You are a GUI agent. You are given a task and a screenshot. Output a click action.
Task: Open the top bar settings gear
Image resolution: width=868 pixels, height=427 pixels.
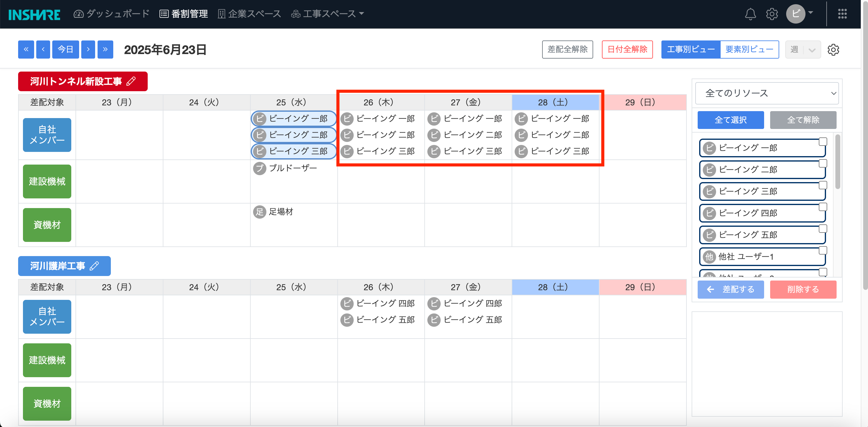click(772, 14)
